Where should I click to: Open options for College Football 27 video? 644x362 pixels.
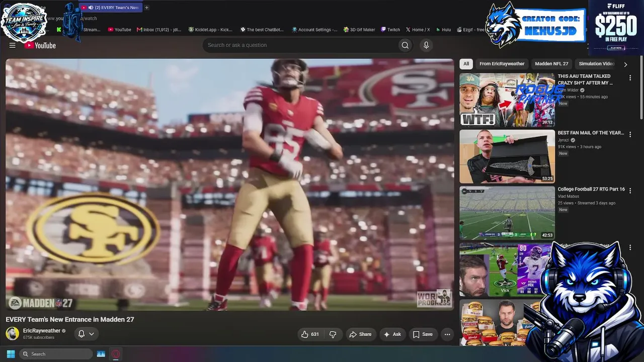pos(630,191)
